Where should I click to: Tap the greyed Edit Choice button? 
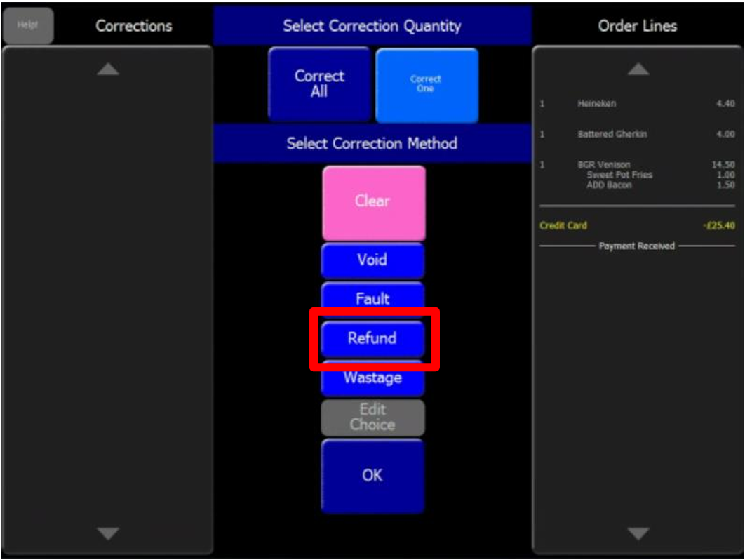(x=372, y=418)
